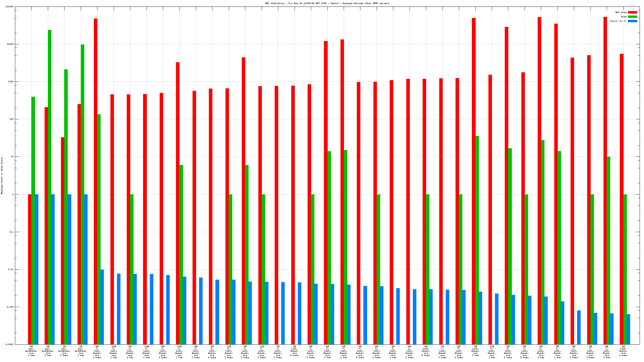Viewport: 644px width, 362px height.
Task: Click the first blue Score bar on the left
Action: click(x=36, y=269)
